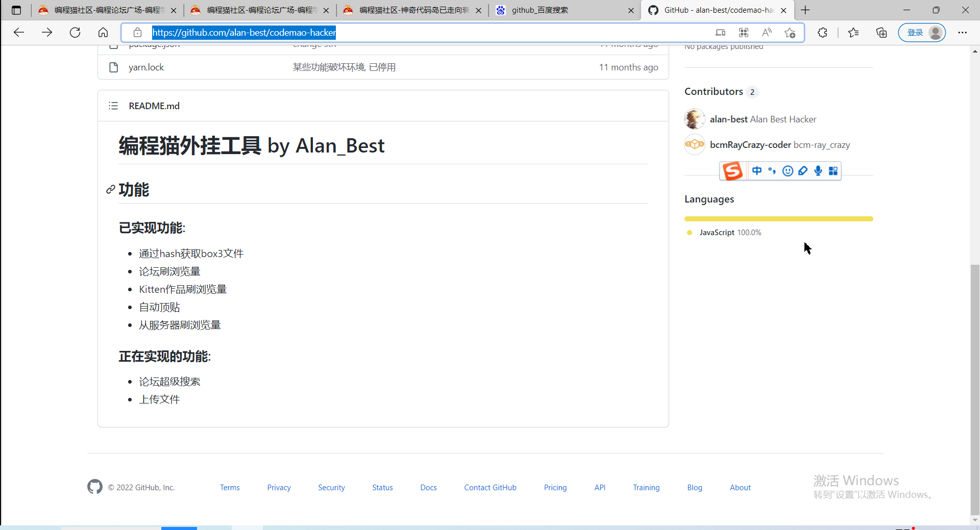980x530 pixels.
Task: Click the Sogou input method logo
Action: click(733, 171)
